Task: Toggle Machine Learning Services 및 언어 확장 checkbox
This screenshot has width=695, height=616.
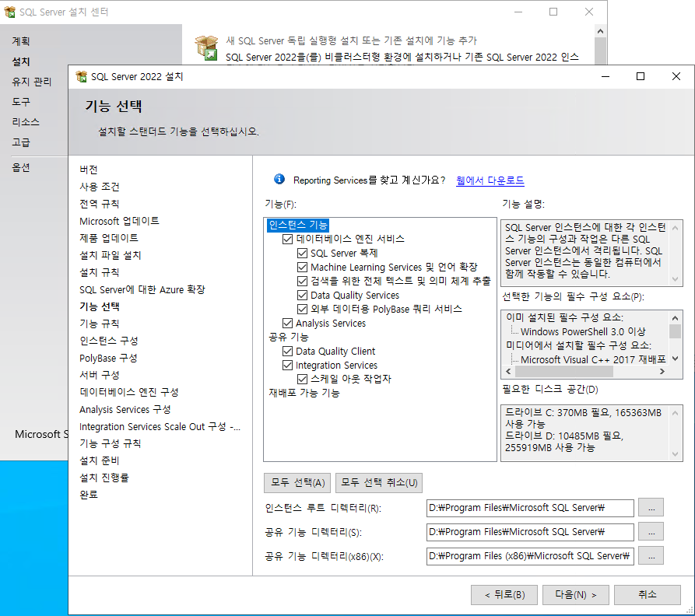Action: (302, 267)
